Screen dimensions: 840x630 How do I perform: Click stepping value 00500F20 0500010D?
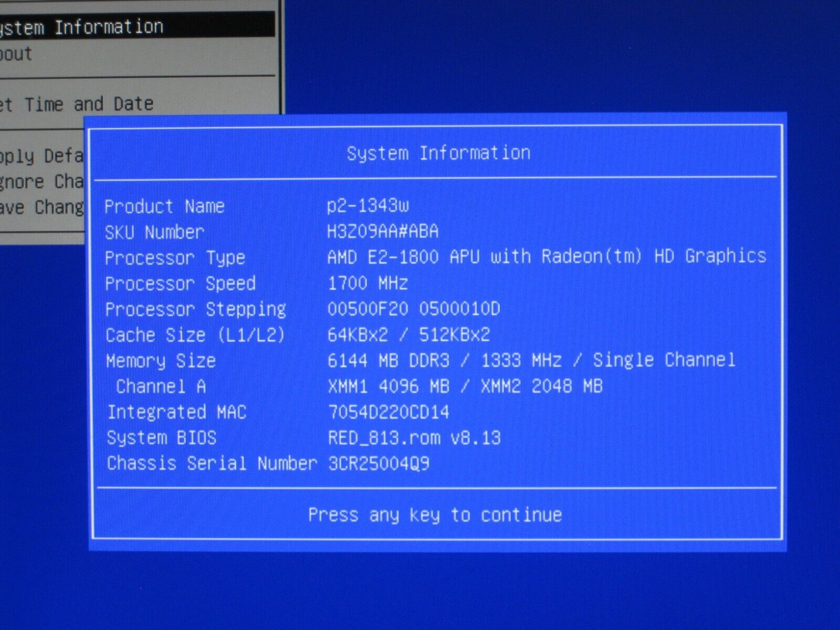pos(414,309)
